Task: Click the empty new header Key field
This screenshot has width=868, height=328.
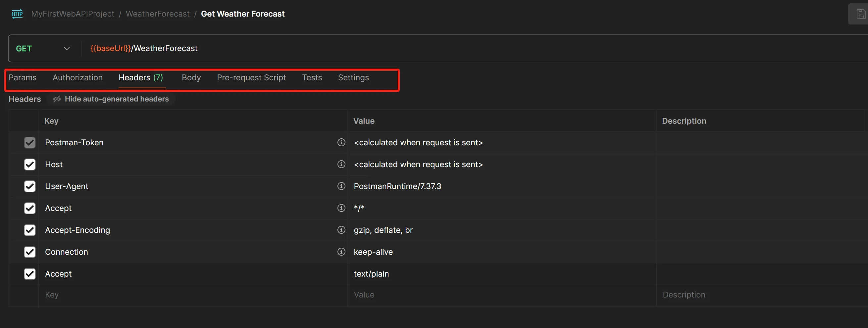Action: pyautogui.click(x=193, y=295)
